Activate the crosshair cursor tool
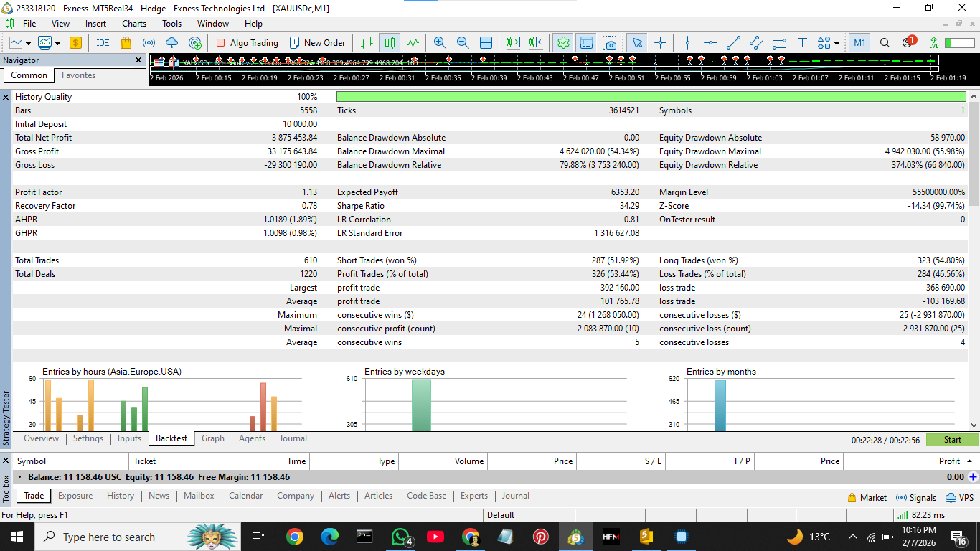Viewport: 980px width, 551px height. pyautogui.click(x=660, y=43)
